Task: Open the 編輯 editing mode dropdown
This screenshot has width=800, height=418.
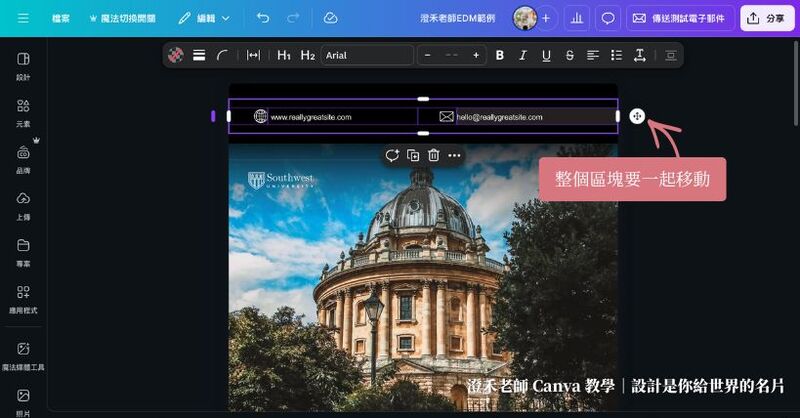Action: [204, 18]
